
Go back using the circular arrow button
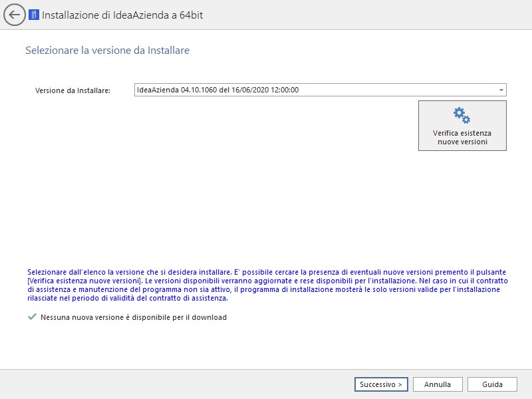point(14,15)
